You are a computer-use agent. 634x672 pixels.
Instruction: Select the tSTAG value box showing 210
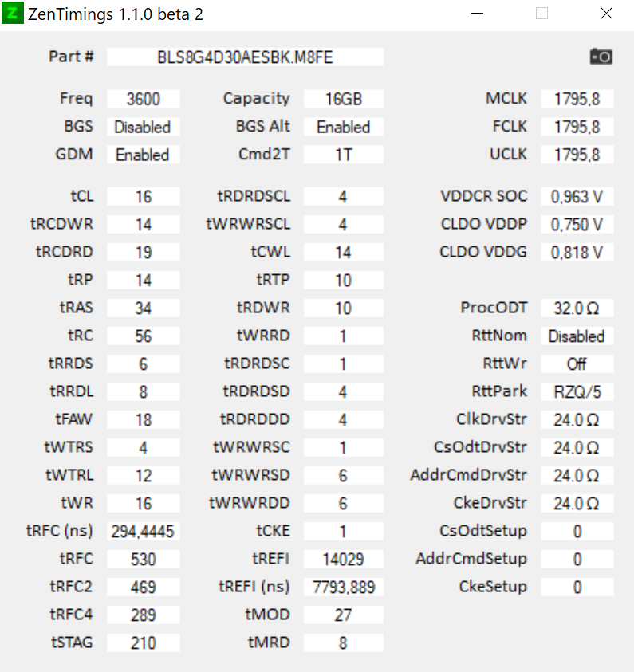(143, 643)
